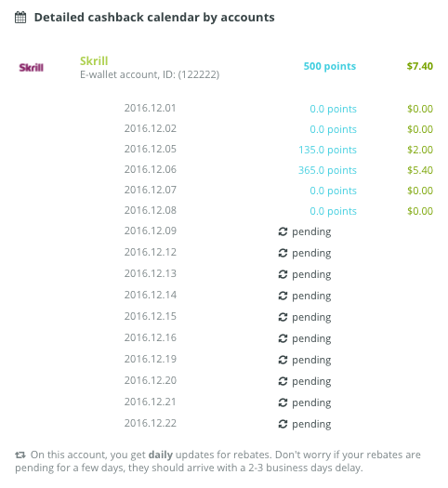Click the pending refresh icon for 2016.12.09

(283, 231)
